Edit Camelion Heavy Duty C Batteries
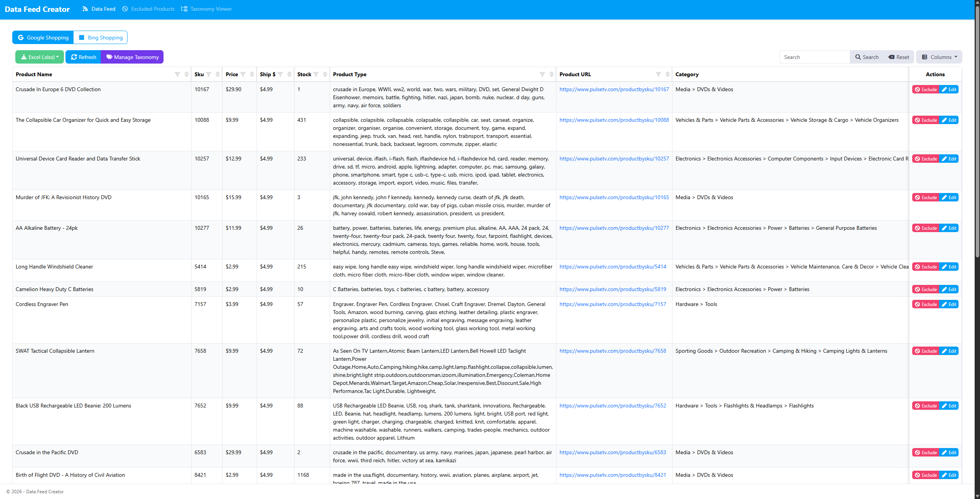Viewport: 980px width, 499px height. pos(949,290)
